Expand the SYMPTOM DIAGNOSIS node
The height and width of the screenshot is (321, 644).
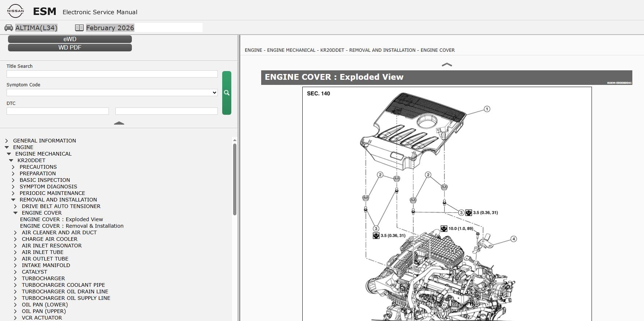[x=13, y=187]
